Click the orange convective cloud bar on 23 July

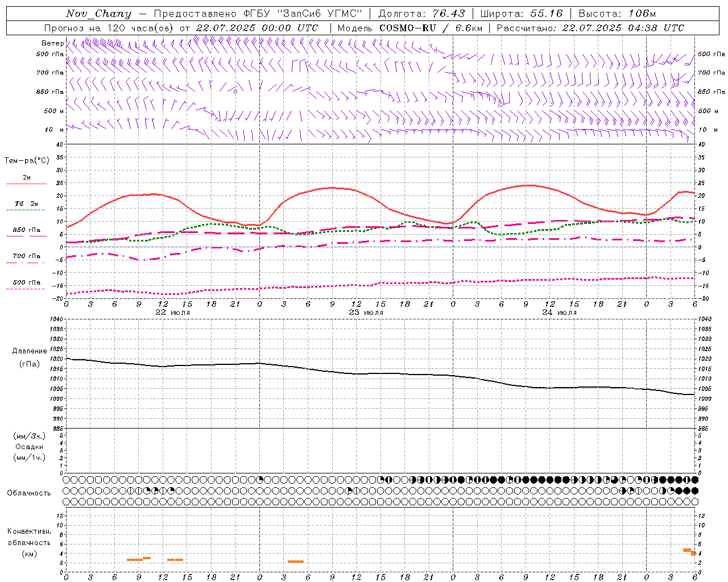coord(296,562)
